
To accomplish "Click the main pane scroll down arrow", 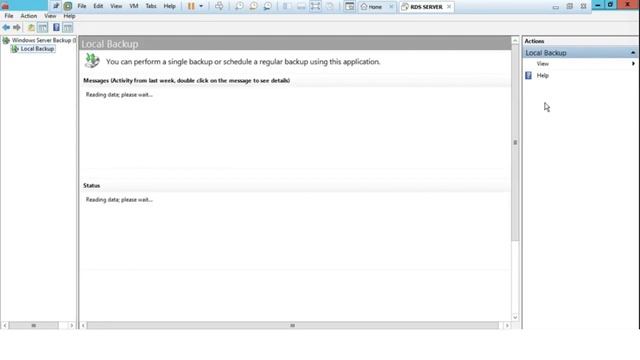I will point(515,317).
